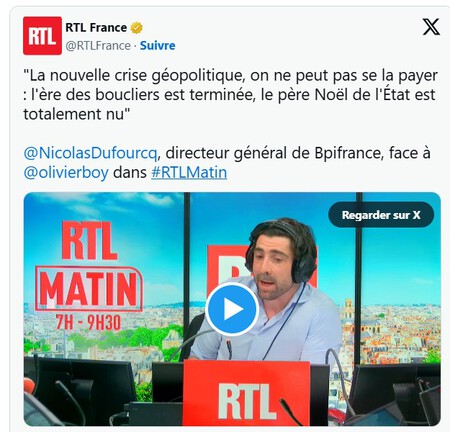Open the @NicolasDufourcq mention
This screenshot has height=432, width=450.
tap(90, 153)
